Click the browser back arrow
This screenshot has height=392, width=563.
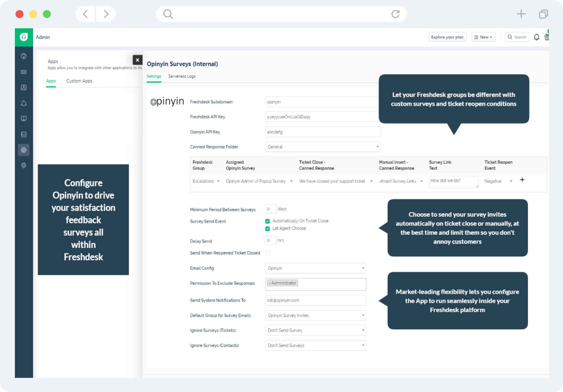85,14
